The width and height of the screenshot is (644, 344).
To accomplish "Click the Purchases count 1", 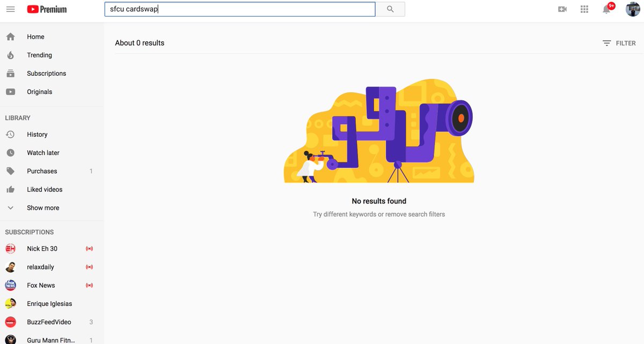I will point(91,171).
